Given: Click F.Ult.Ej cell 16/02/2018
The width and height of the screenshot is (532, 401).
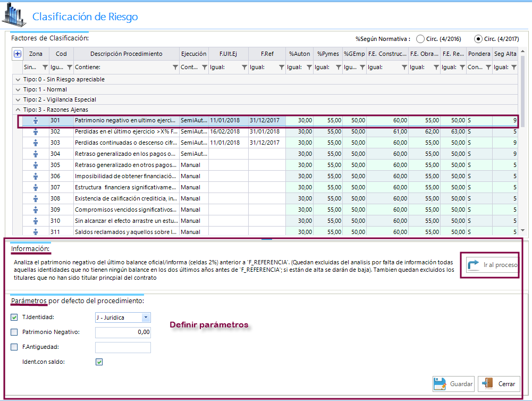Looking at the screenshot, I should pyautogui.click(x=229, y=132).
